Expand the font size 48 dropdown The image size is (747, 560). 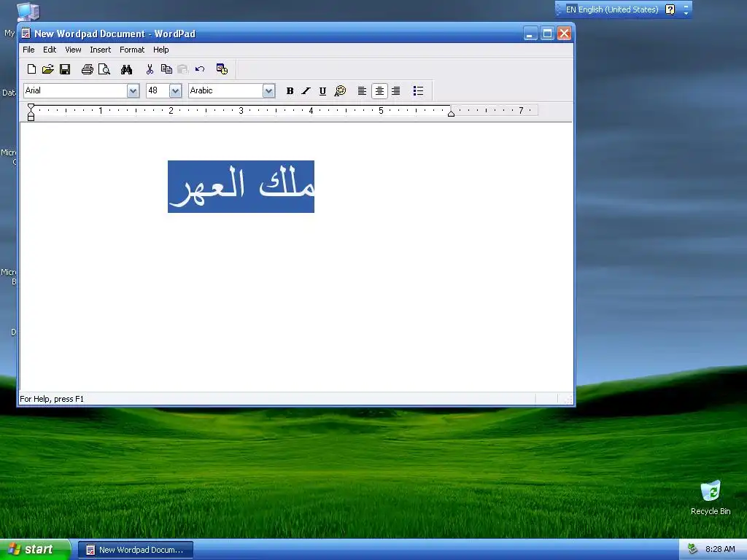point(175,91)
